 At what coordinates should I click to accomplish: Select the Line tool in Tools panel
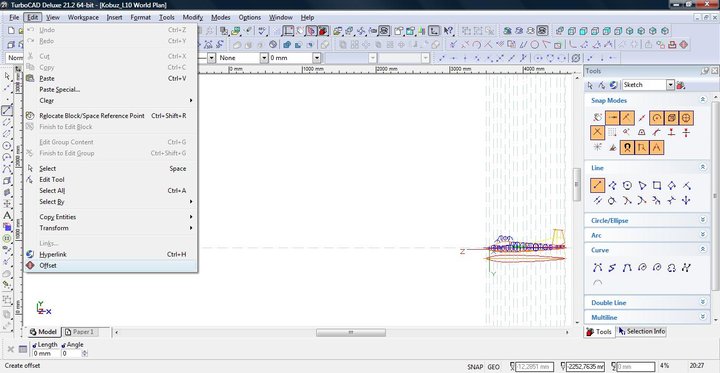(x=597, y=186)
